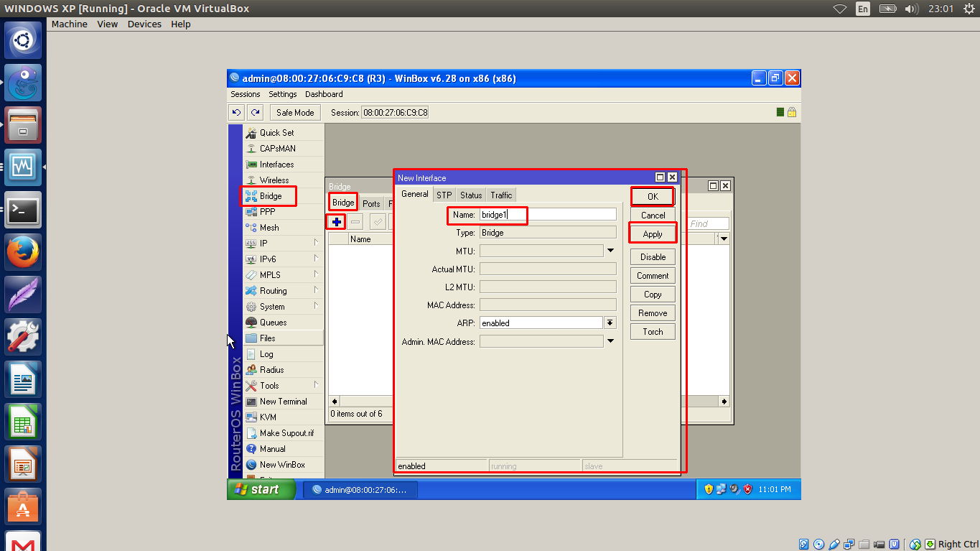Open the Dashboard menu in WinBox
The image size is (980, 551).
coord(324,94)
